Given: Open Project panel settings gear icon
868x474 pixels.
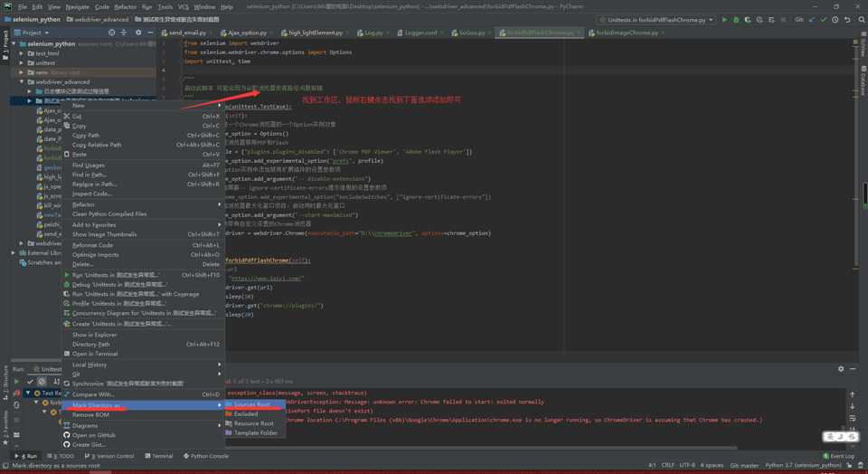Looking at the screenshot, I should (x=138, y=33).
